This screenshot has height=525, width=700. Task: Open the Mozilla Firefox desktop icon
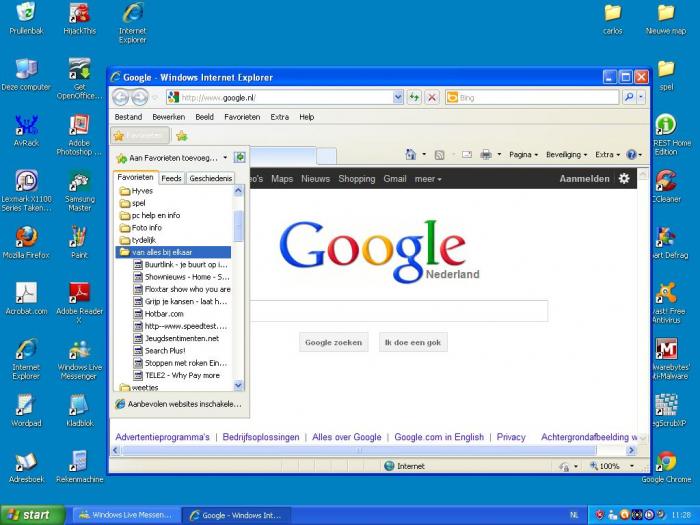(26, 237)
